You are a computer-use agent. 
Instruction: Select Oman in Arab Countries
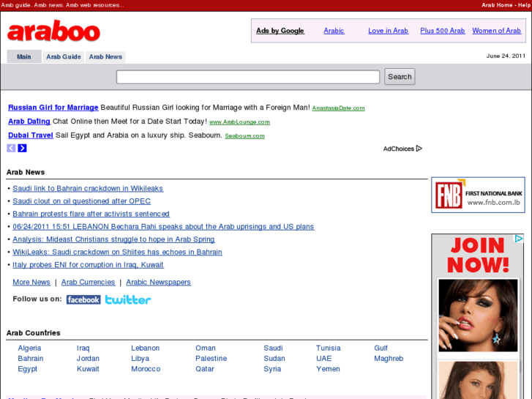[x=206, y=348]
